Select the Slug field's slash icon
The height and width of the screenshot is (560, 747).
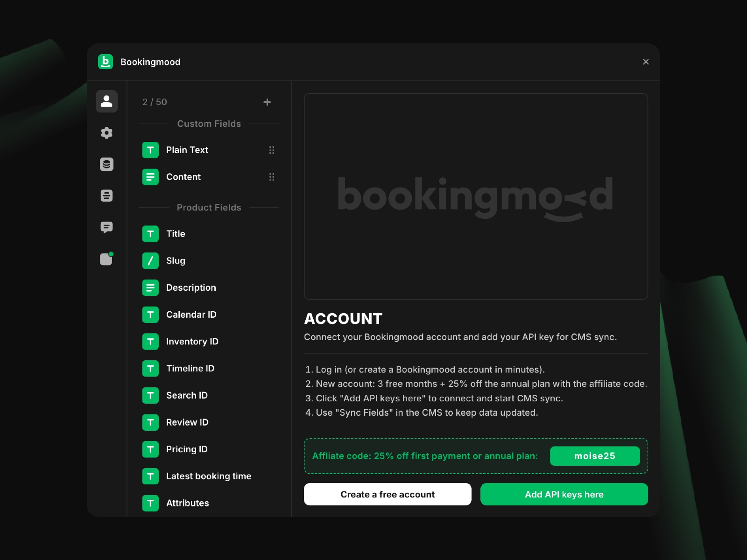pos(150,260)
